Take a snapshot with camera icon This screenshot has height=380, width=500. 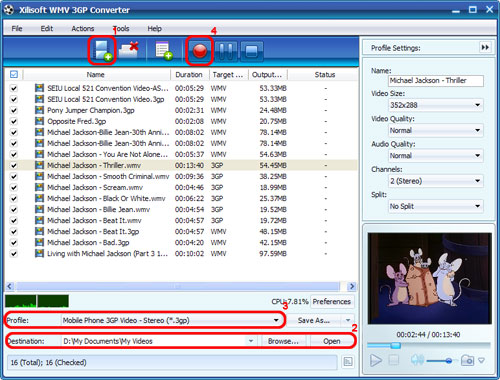467,360
